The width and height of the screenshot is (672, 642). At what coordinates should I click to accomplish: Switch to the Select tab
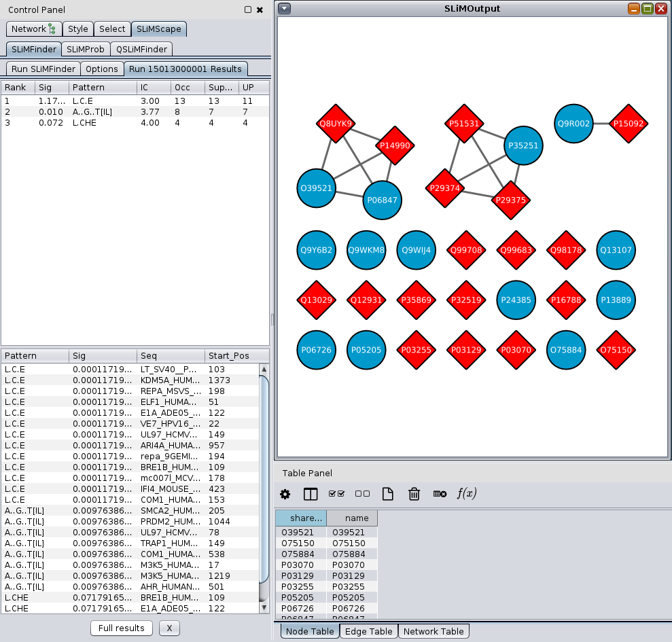[112, 29]
